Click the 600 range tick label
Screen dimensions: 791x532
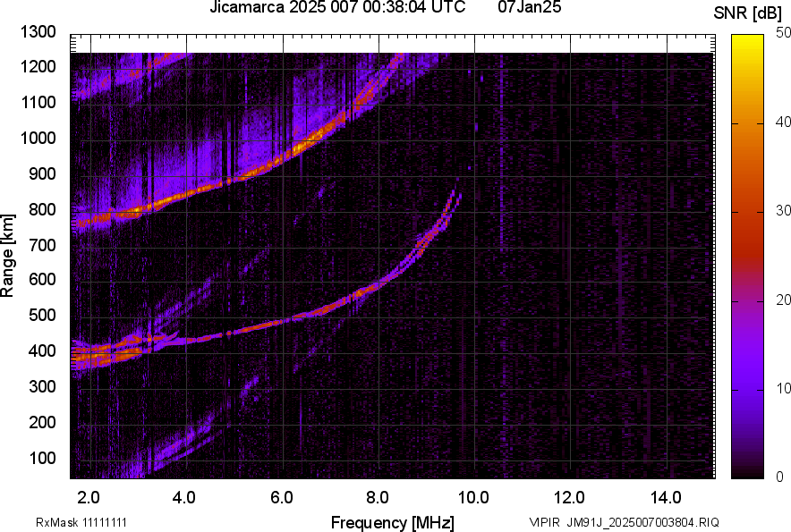42,279
